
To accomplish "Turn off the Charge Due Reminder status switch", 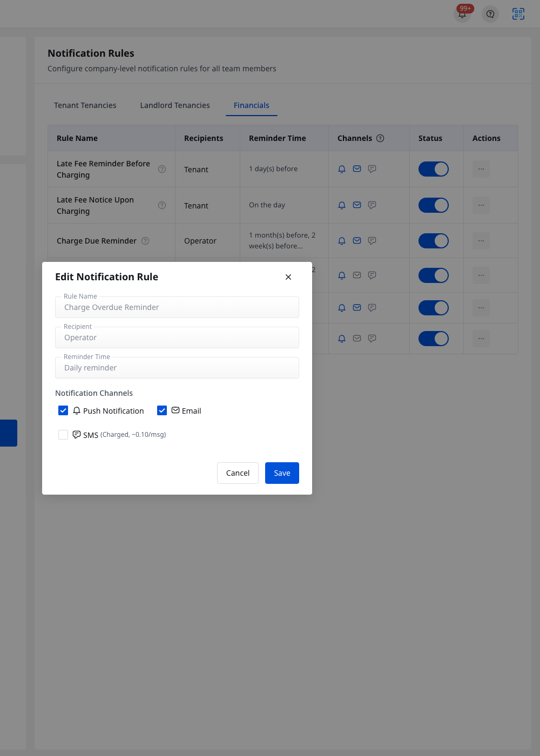I will coord(434,241).
